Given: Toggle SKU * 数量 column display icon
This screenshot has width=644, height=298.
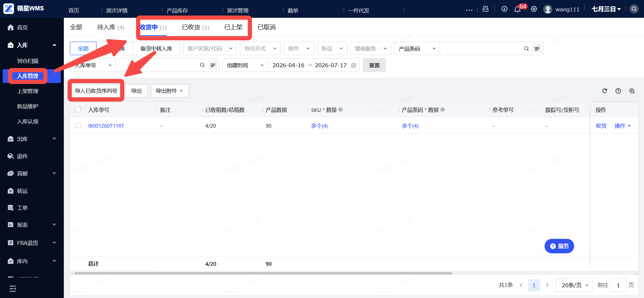Looking at the screenshot, I should pyautogui.click(x=340, y=110).
